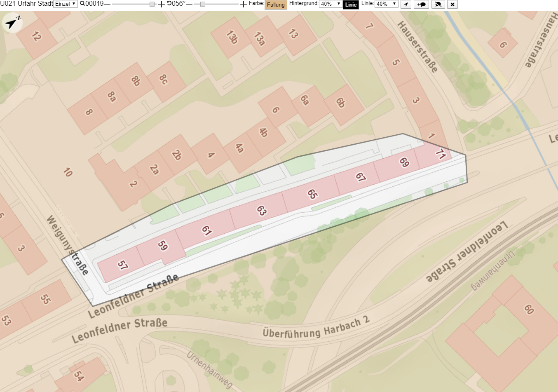This screenshot has width=558, height=392.
Task: Increase rotation with the plus sign
Action: click(244, 4)
